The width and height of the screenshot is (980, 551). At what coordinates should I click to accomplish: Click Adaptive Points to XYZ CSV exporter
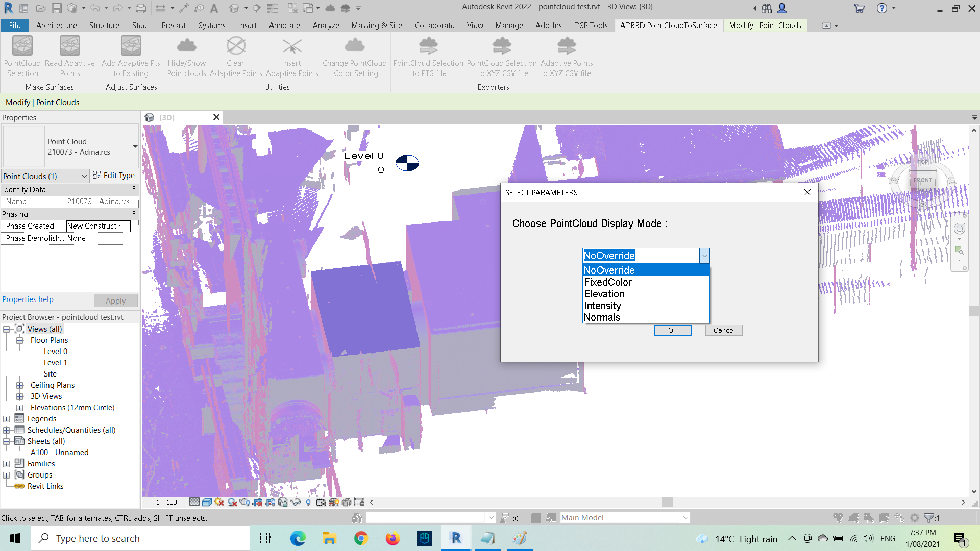pyautogui.click(x=566, y=46)
